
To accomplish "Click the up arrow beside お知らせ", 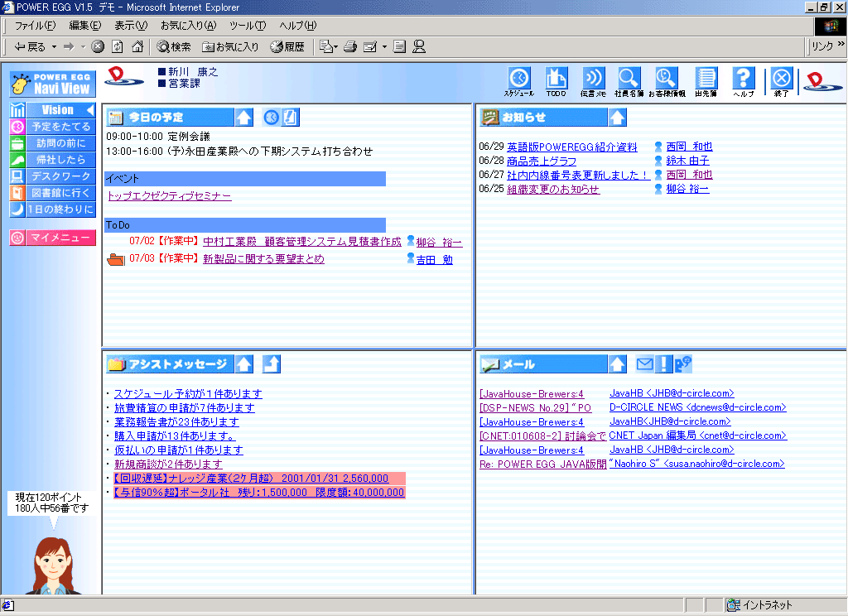I will coord(617,118).
